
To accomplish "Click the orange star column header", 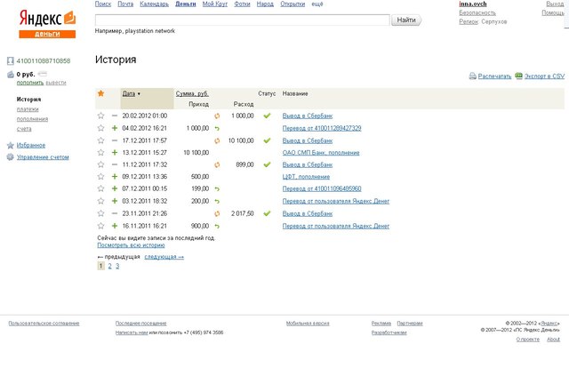I will click(100, 93).
